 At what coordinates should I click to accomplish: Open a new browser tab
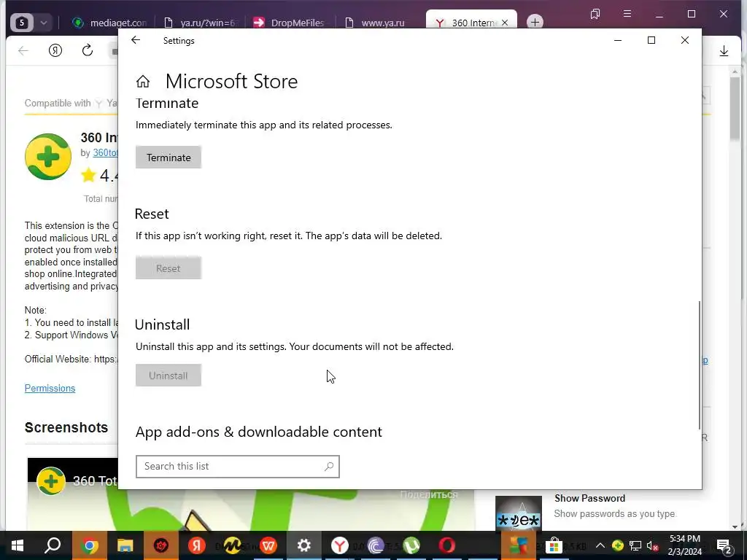(x=535, y=23)
